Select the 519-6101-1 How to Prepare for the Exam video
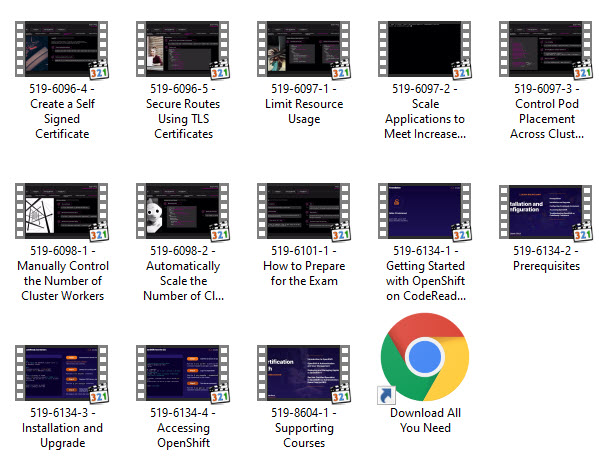Viewport: 599px width, 456px height. [304, 211]
